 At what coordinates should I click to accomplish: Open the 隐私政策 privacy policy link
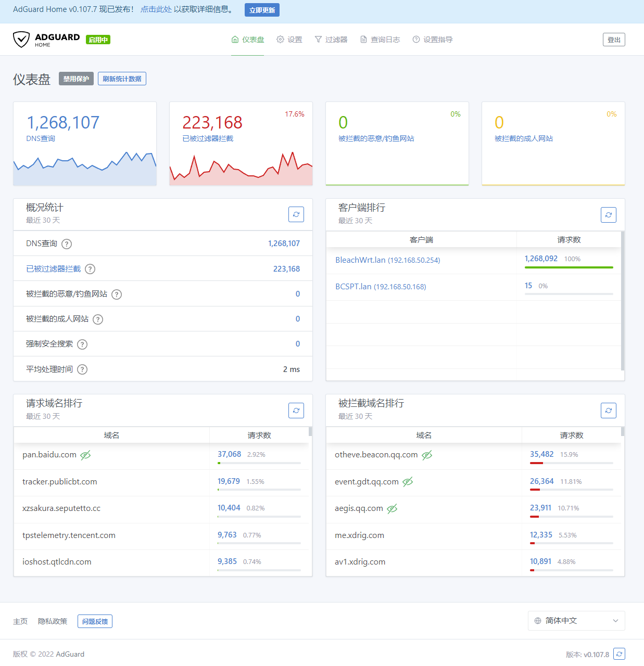pyautogui.click(x=53, y=621)
